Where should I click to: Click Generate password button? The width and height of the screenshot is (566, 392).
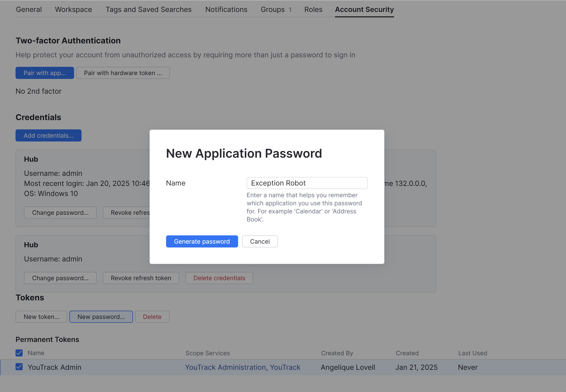coord(202,241)
